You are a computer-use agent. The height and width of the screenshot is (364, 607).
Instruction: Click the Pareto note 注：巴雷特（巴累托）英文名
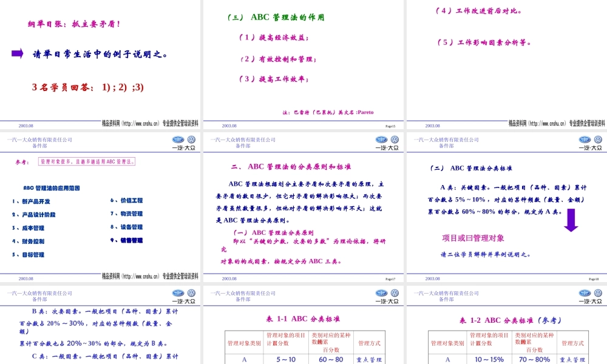click(x=328, y=113)
